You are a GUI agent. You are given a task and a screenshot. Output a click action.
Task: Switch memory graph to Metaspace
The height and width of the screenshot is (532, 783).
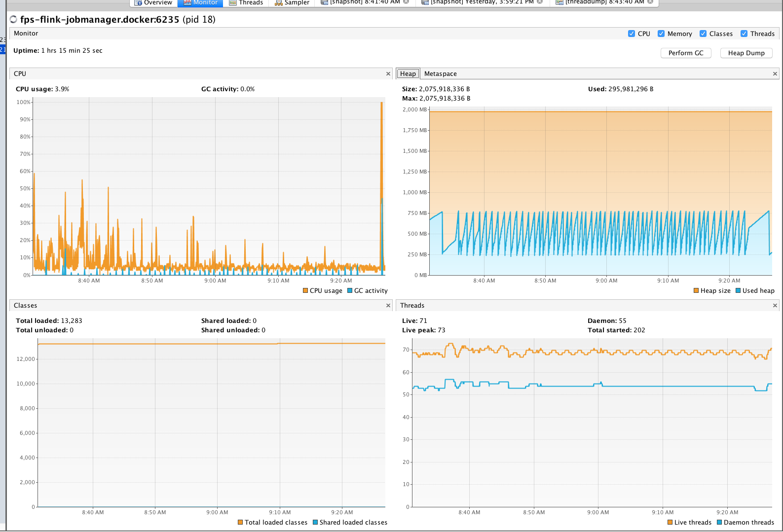point(441,73)
